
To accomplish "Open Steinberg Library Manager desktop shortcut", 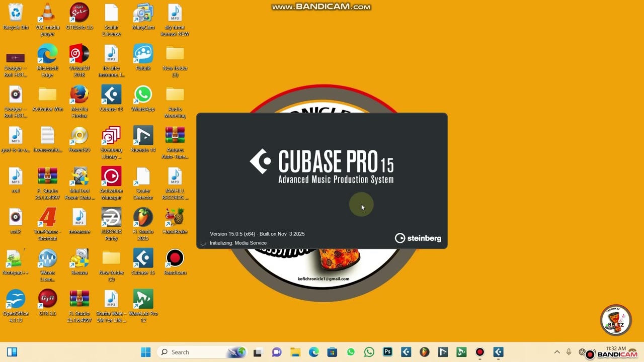I will click(x=111, y=143).
